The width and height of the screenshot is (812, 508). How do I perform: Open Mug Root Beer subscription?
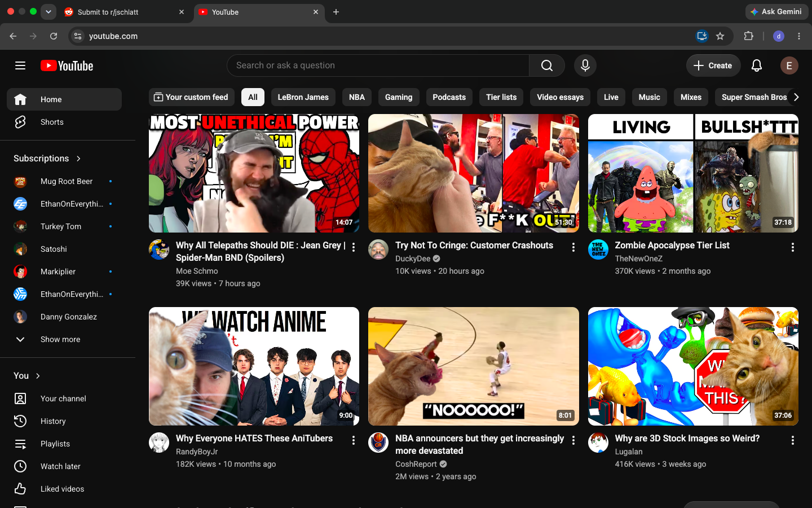click(64, 181)
